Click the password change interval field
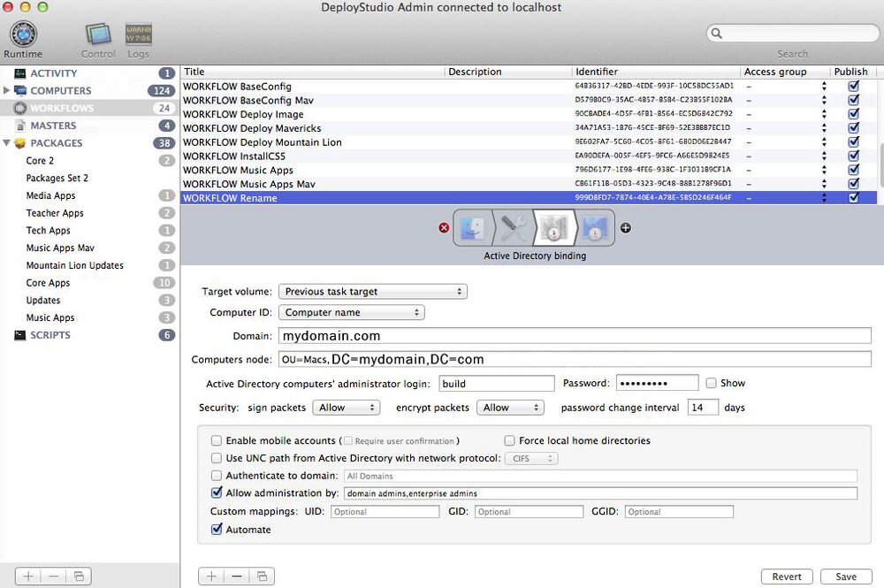 pyautogui.click(x=703, y=408)
